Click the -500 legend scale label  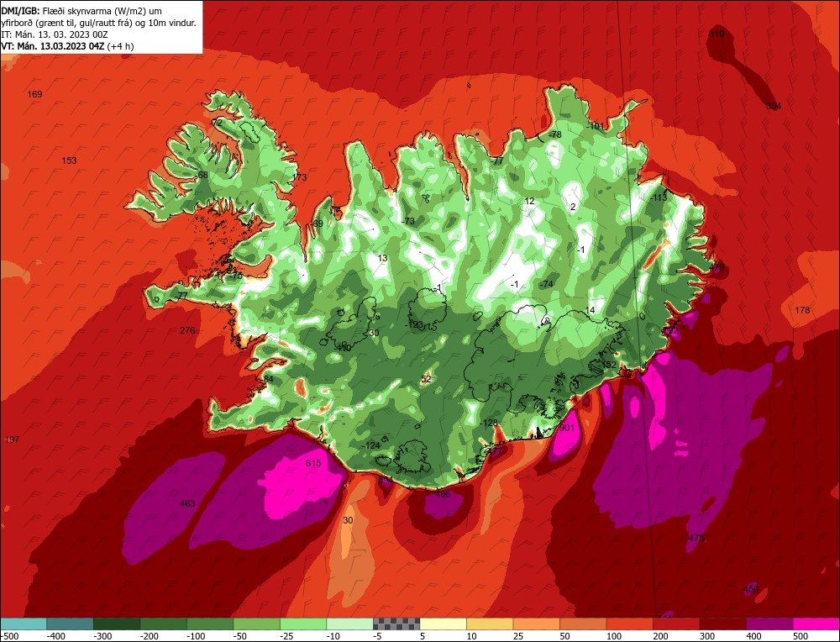[x=9, y=636]
